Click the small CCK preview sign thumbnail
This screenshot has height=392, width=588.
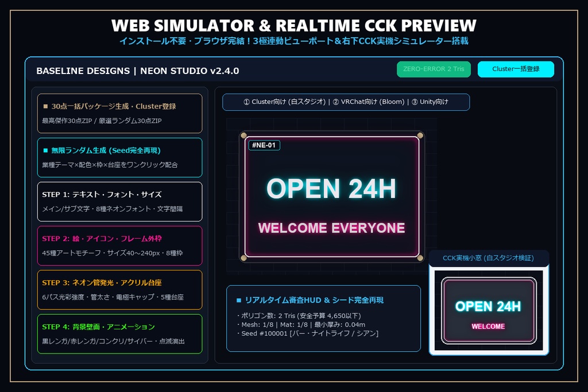[x=489, y=311]
